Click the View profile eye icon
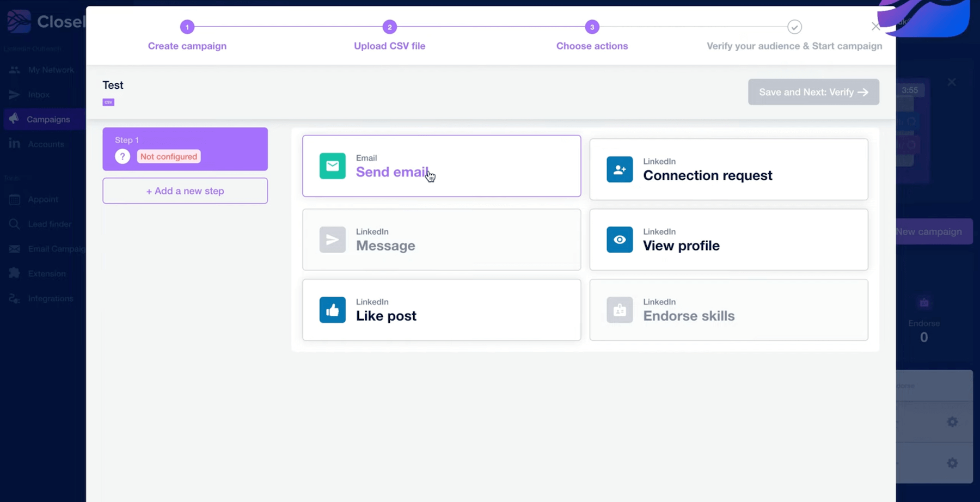 pos(619,240)
